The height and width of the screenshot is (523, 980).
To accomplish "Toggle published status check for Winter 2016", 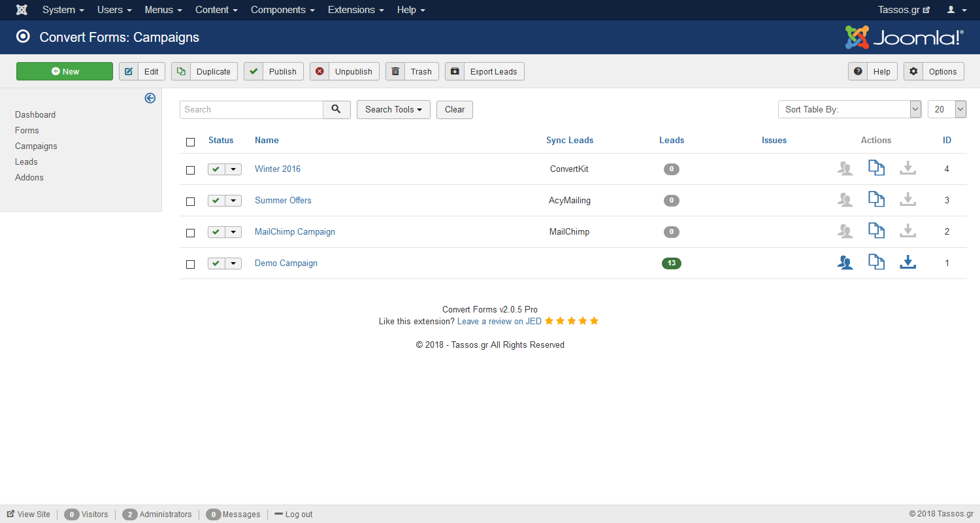I will tap(216, 169).
